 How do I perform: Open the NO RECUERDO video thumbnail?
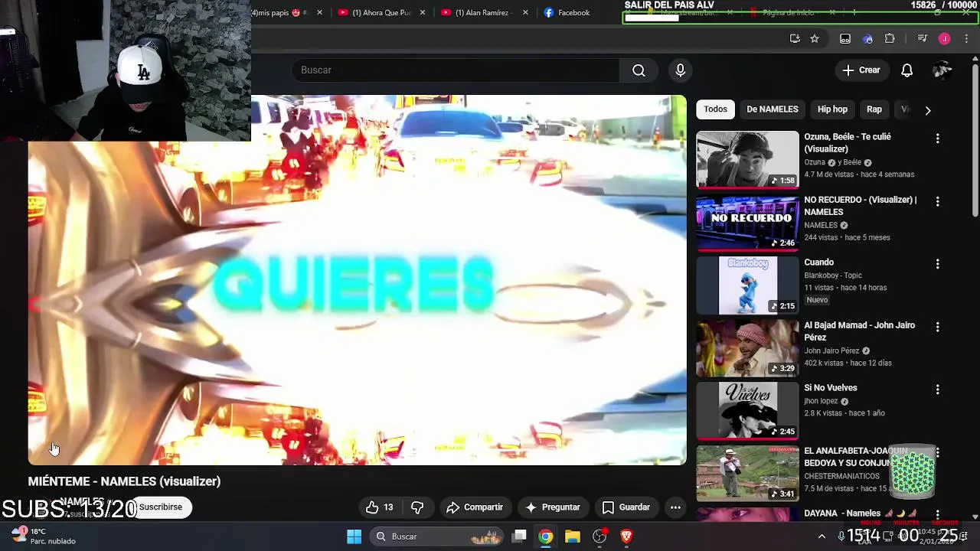(747, 223)
